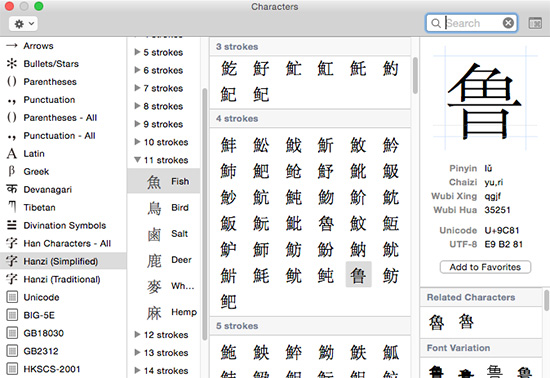This screenshot has width=550, height=378.
Task: Expand the 12 strokes radical group
Action: tap(137, 335)
